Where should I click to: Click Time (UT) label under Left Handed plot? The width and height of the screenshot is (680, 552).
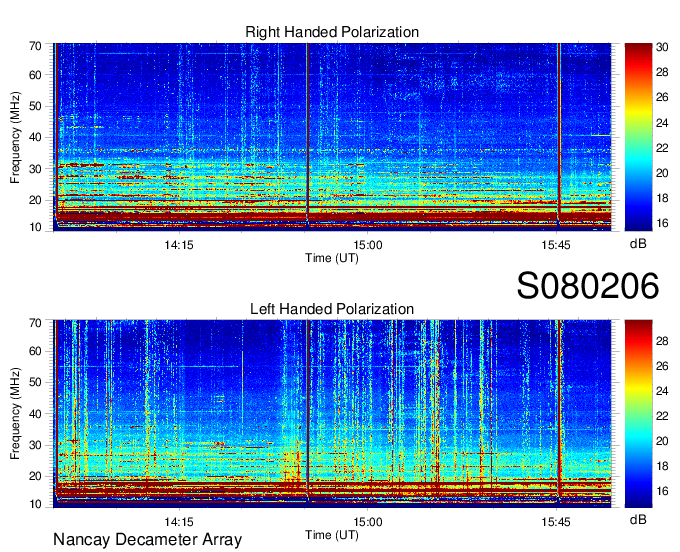[x=332, y=535]
